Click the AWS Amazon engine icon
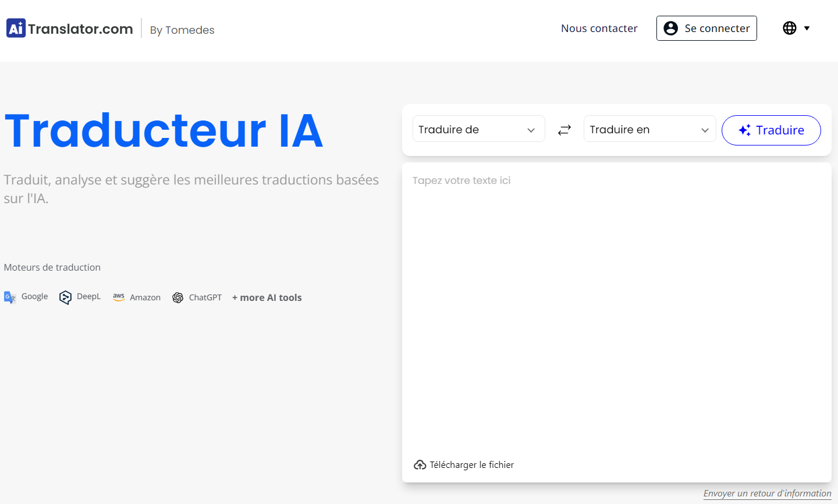 119,297
